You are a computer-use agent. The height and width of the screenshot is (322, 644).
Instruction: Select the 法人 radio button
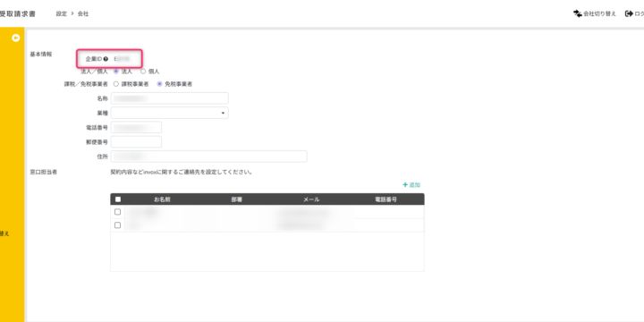(x=115, y=72)
